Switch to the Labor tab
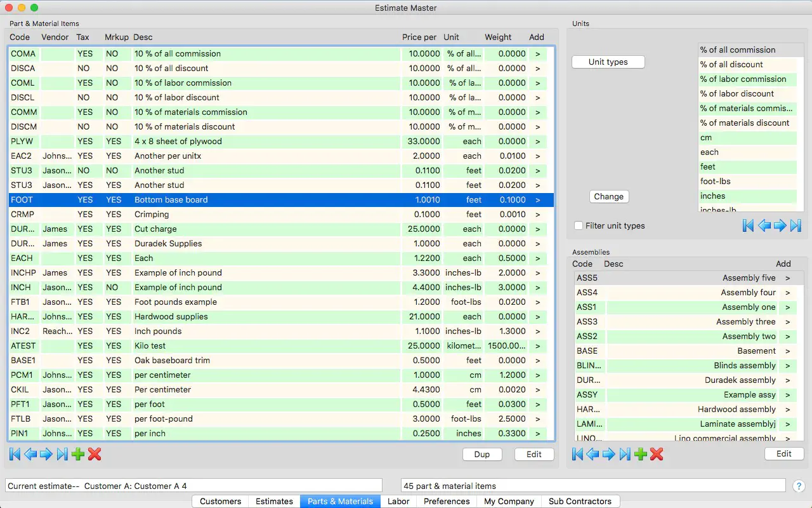The height and width of the screenshot is (508, 812). click(398, 501)
